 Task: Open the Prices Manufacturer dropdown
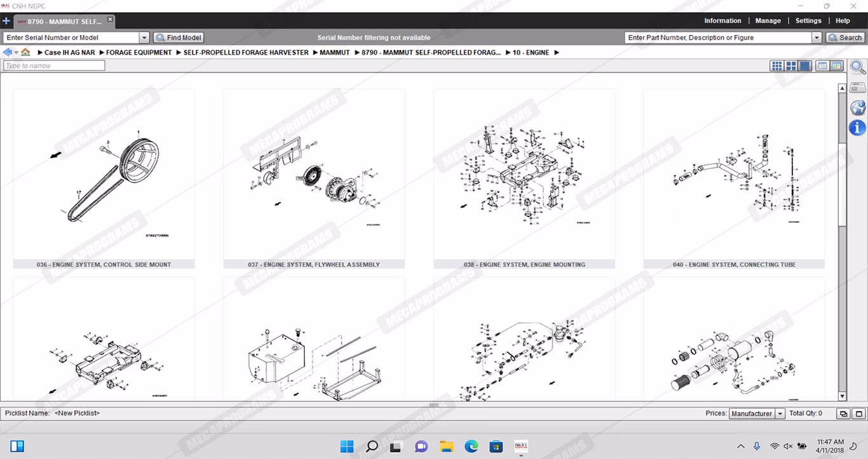tap(780, 413)
